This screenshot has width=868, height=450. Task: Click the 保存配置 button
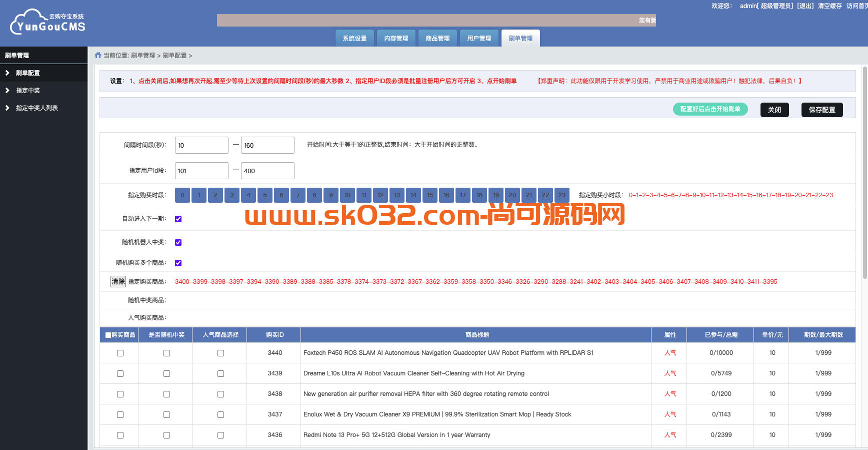tap(822, 110)
